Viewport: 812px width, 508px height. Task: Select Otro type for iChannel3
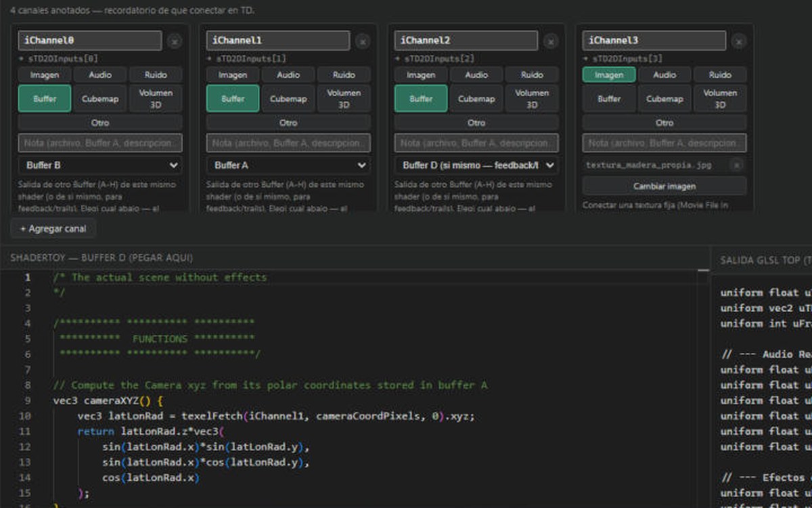pyautogui.click(x=664, y=123)
